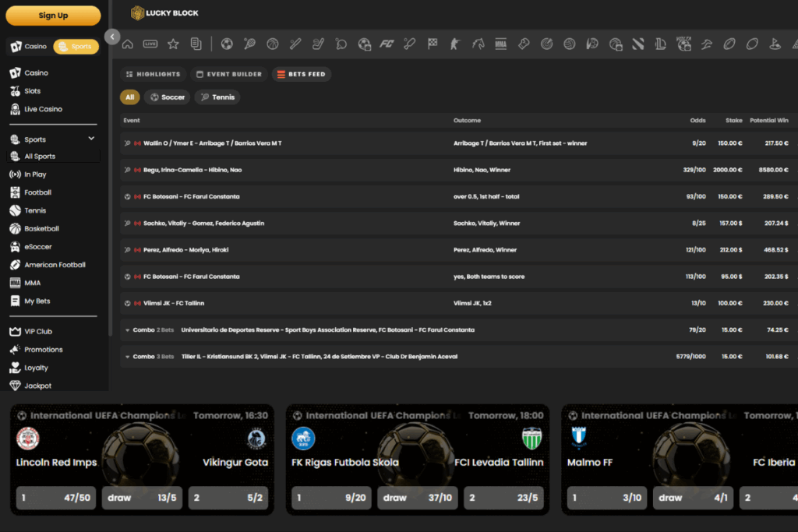This screenshot has width=798, height=532.
Task: Click the Sign Up button
Action: tap(53, 16)
